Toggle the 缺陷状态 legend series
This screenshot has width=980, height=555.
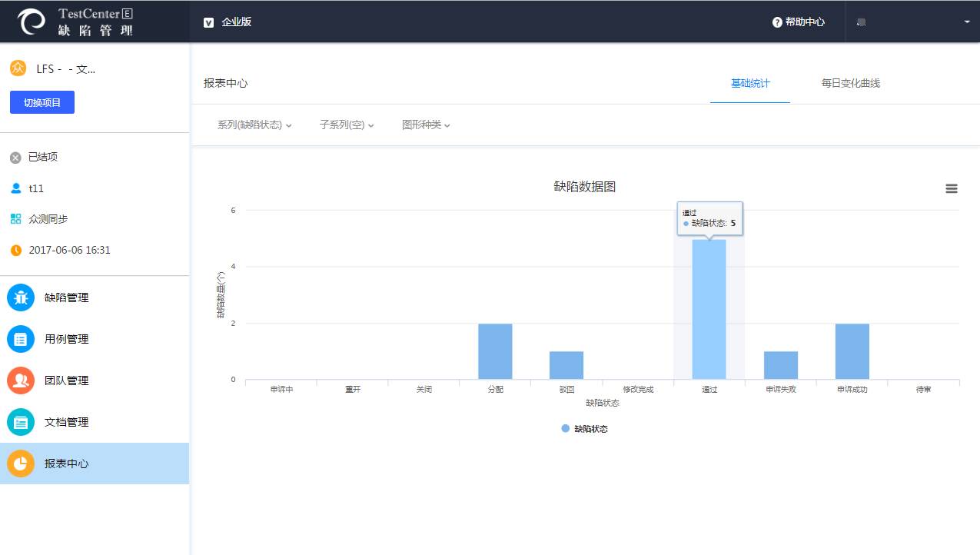tap(584, 429)
